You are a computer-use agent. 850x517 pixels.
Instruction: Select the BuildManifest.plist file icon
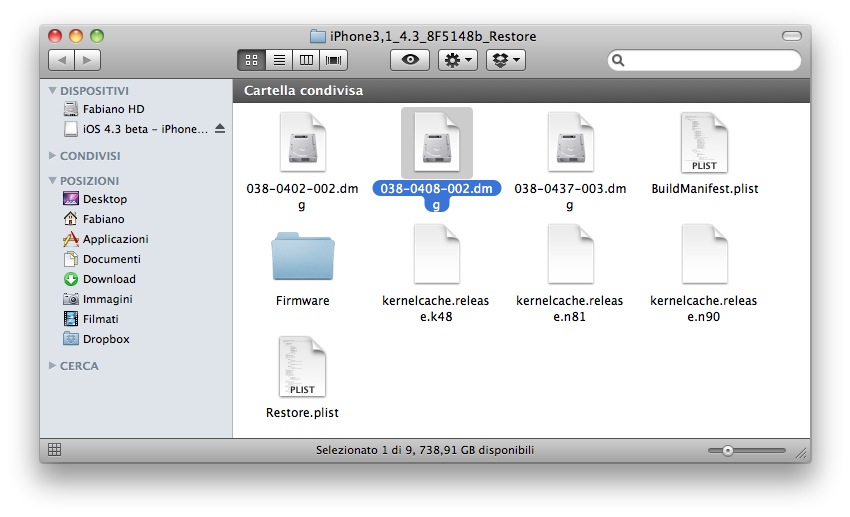(x=704, y=143)
